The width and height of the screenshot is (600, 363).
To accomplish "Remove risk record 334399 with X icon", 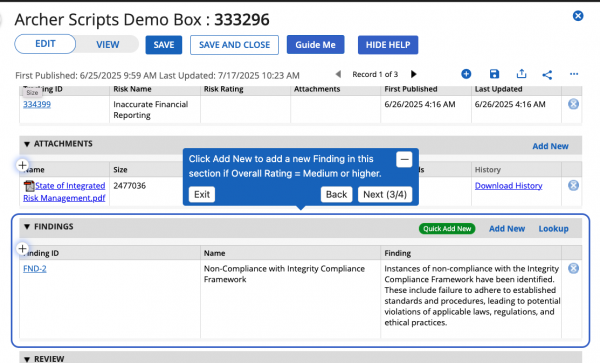I will click(573, 104).
